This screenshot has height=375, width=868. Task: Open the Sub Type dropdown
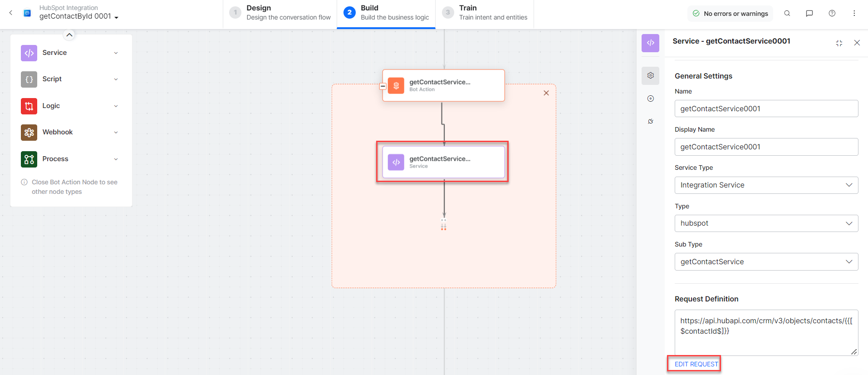click(766, 262)
